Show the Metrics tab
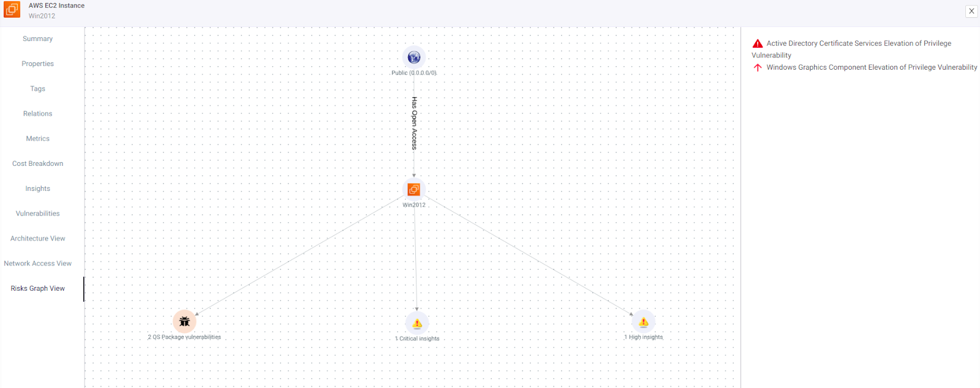The image size is (980, 388). (x=38, y=139)
